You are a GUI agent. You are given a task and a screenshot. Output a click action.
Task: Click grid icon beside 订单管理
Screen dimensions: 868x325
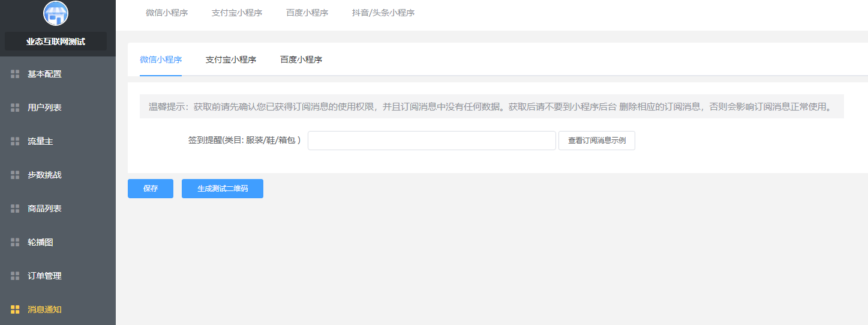click(x=16, y=276)
